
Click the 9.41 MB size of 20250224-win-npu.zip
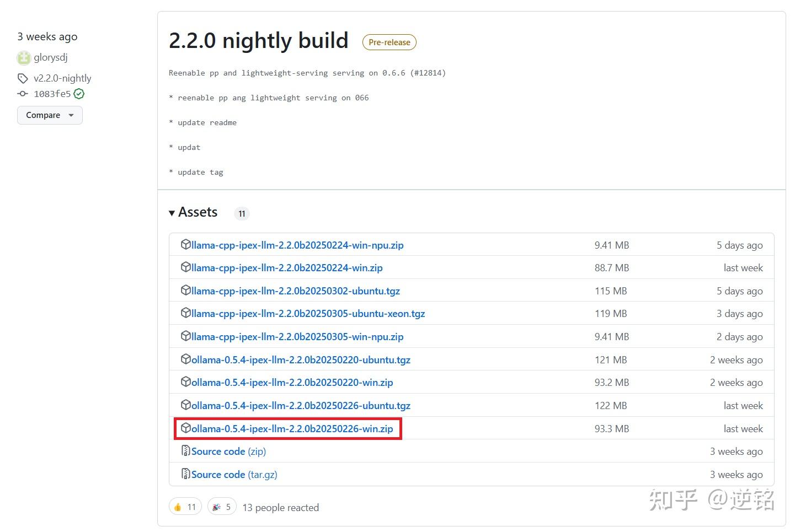(x=612, y=245)
